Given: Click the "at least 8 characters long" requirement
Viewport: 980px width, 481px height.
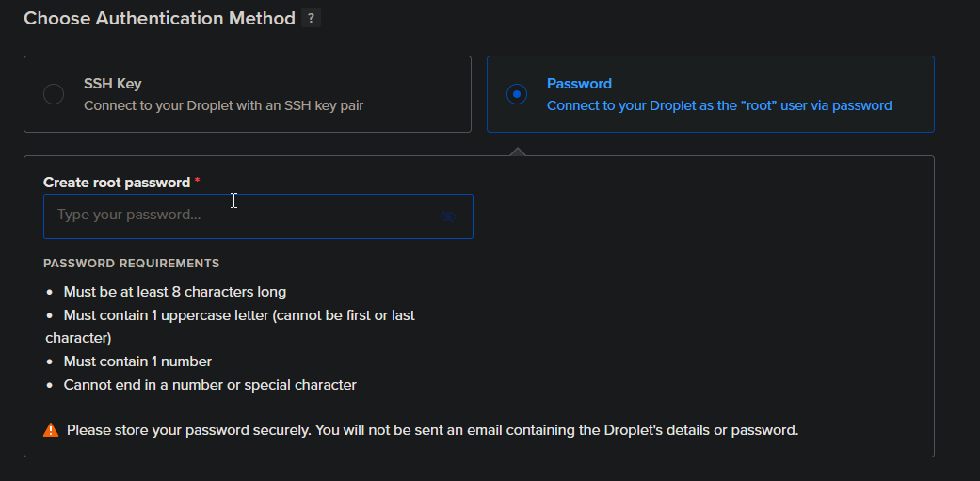Looking at the screenshot, I should pos(175,292).
